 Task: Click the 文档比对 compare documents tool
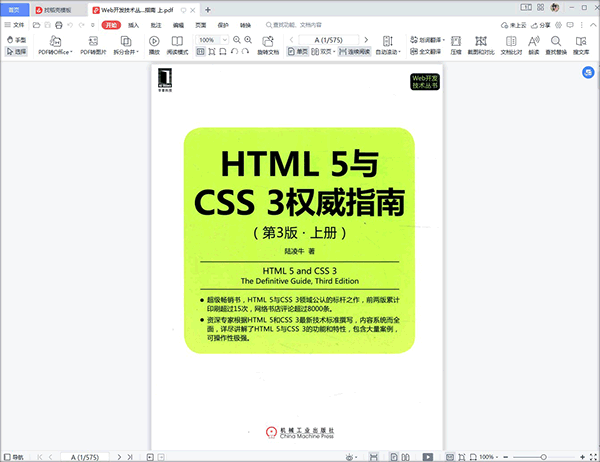511,45
